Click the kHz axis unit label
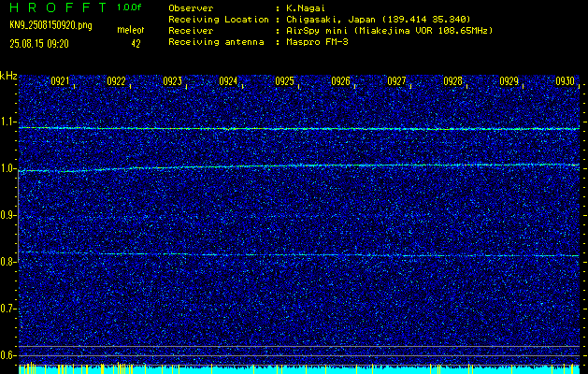Screen dimensions: 588x374 (x=8, y=76)
